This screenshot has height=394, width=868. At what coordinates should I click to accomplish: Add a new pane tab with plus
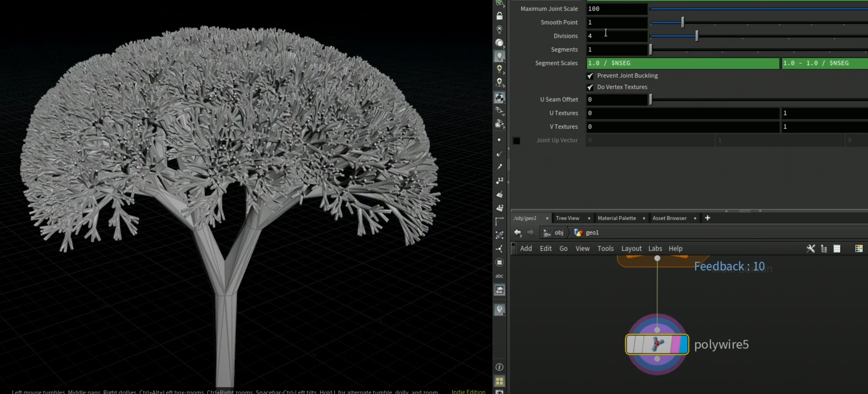(708, 218)
